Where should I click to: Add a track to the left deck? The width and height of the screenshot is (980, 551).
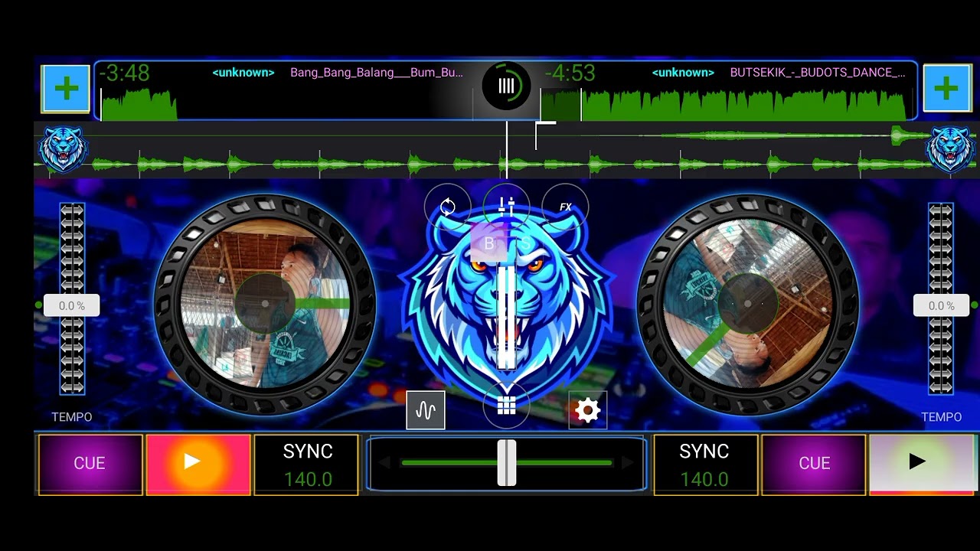[x=67, y=89]
